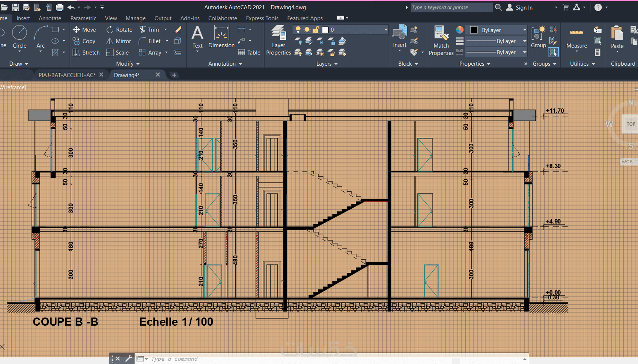Viewport: 638px width, 364px height.
Task: Click Sign In at top
Action: (x=524, y=8)
